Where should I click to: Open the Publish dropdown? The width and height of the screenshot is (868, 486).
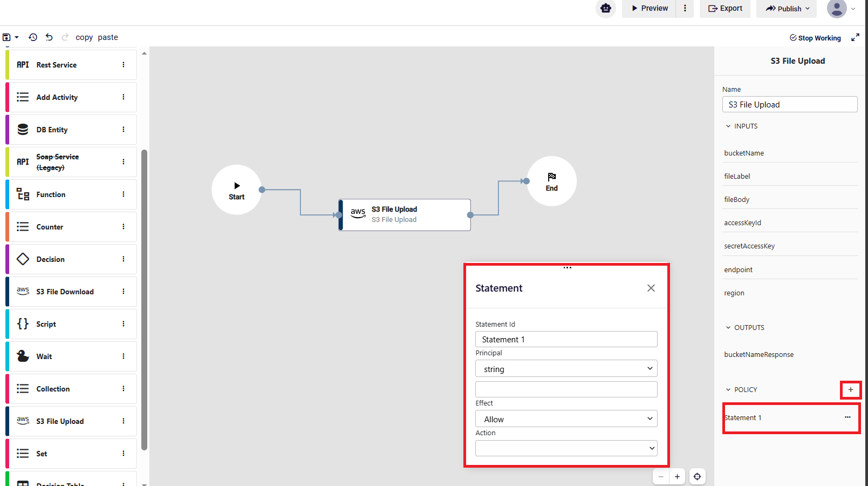pos(787,8)
